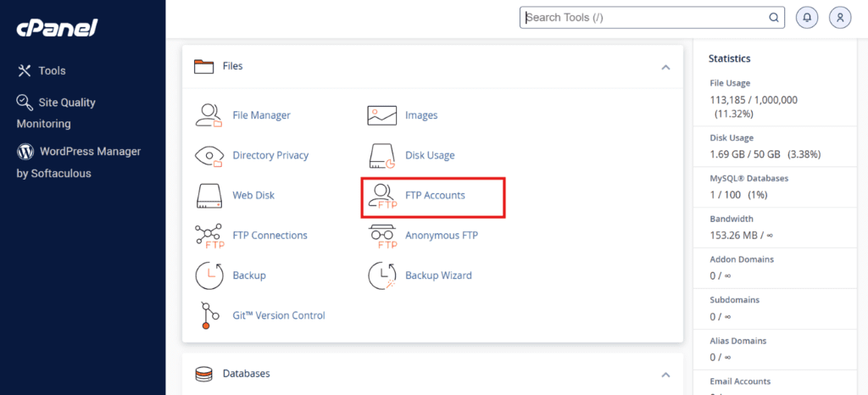868x395 pixels.
Task: Click the Web Disk drive icon
Action: (209, 195)
